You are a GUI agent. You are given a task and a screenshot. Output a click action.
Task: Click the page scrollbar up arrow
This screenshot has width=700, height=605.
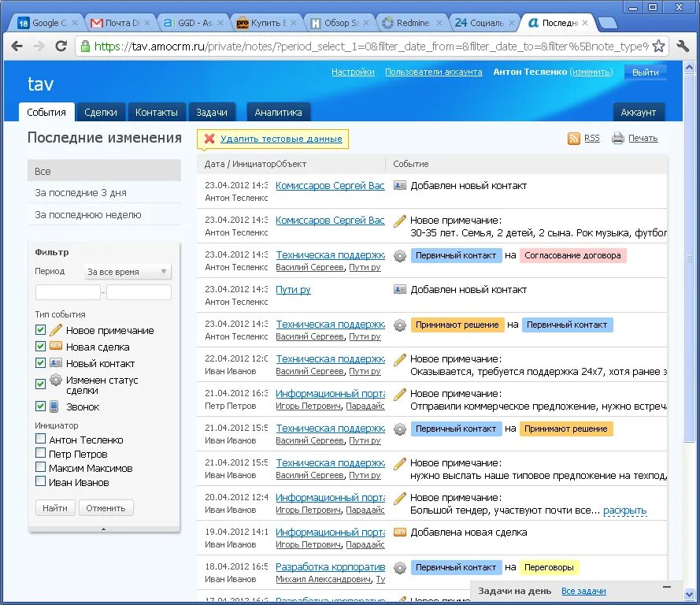(x=689, y=67)
